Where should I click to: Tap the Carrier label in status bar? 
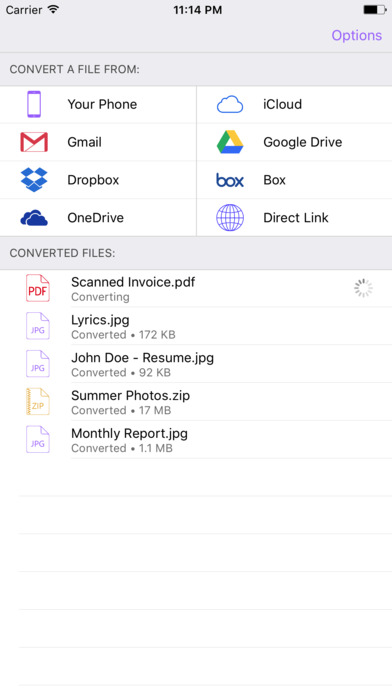[x=24, y=10]
